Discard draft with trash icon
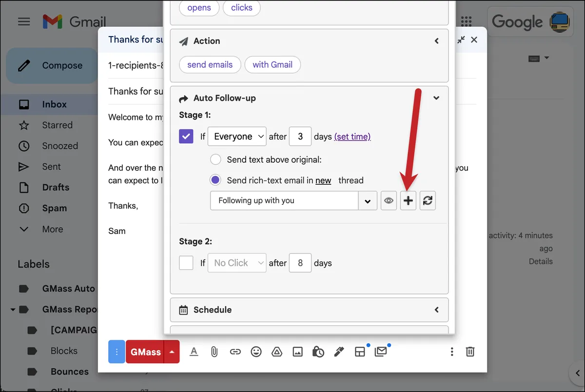 pos(470,352)
